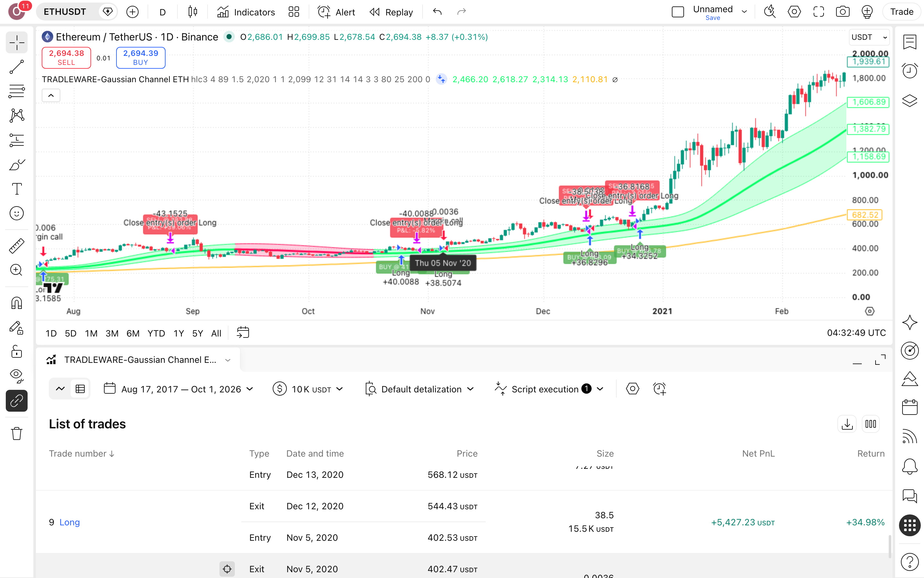This screenshot has width=924, height=578.
Task: Open the emoji and icons tool
Action: 17,213
